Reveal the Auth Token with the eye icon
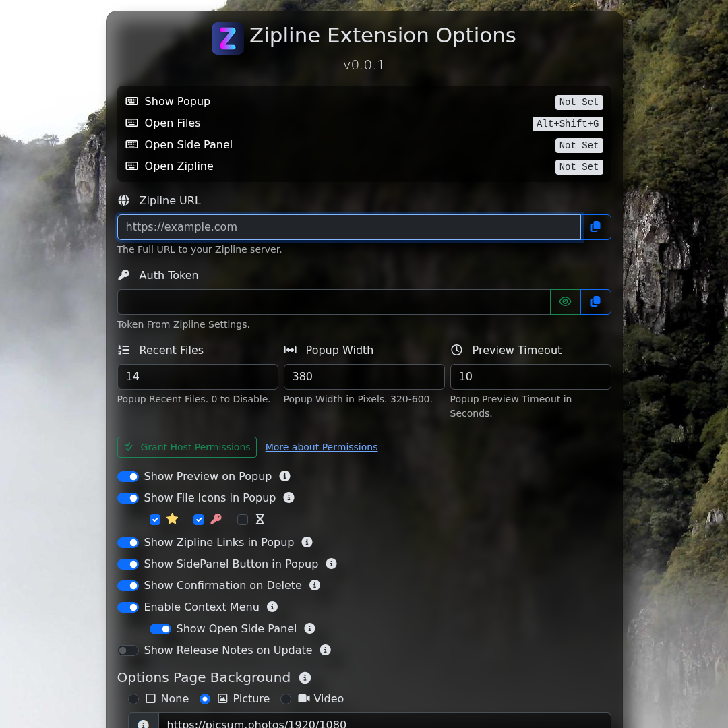This screenshot has width=728, height=728. pos(565,302)
